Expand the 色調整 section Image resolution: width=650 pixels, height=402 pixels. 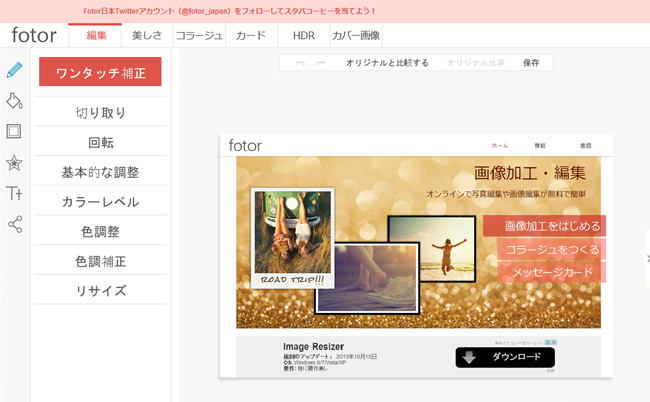pos(100,231)
